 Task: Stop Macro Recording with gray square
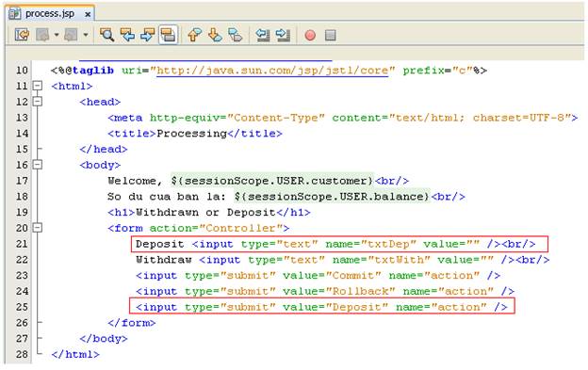331,36
